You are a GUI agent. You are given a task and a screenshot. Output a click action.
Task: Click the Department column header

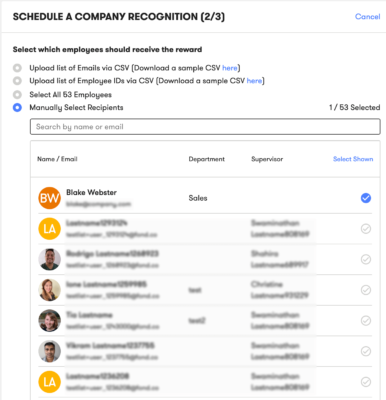point(207,159)
